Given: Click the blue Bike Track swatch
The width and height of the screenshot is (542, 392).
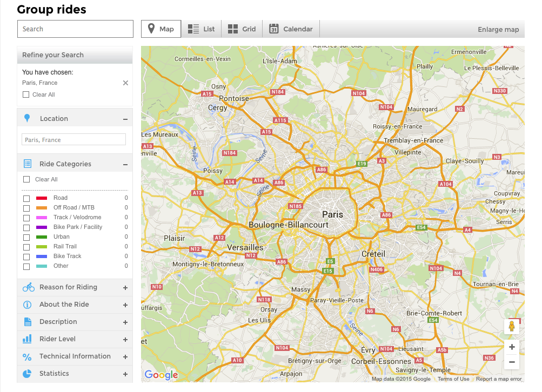Looking at the screenshot, I should click(42, 256).
